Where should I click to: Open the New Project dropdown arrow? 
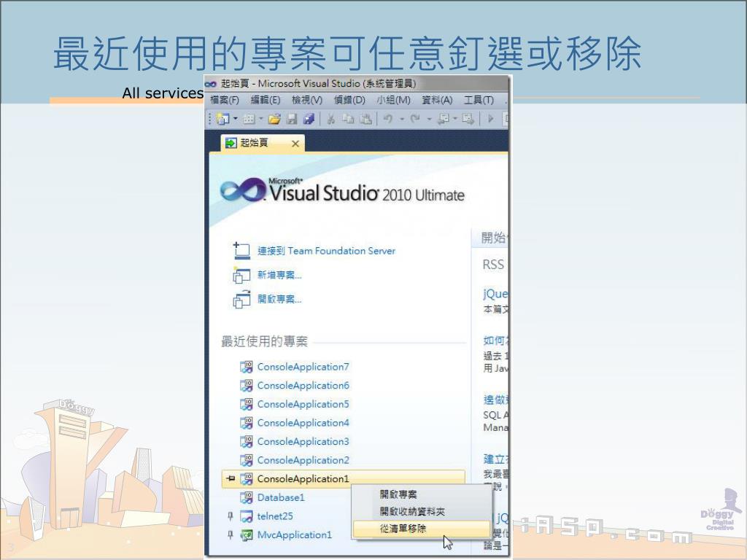coord(236,119)
